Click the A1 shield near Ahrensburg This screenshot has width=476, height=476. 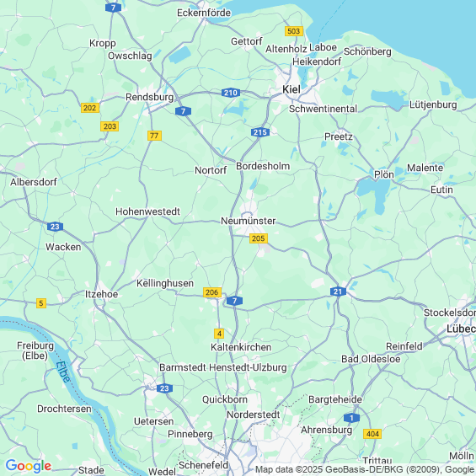351,418
